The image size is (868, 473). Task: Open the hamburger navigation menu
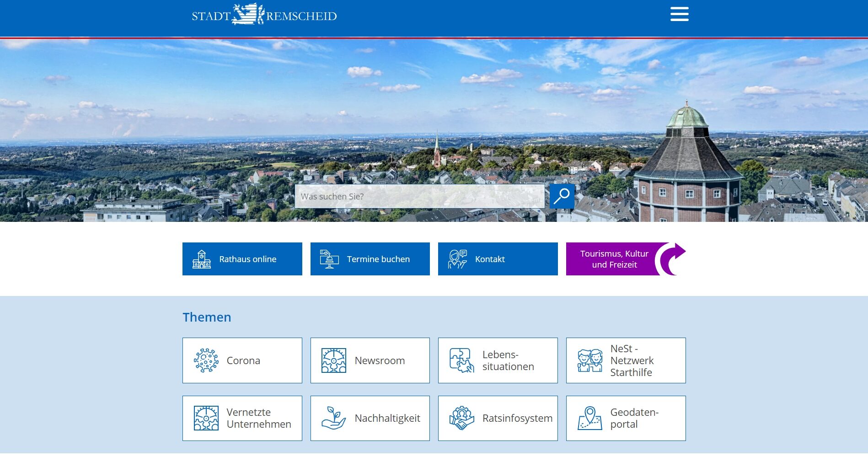(679, 14)
